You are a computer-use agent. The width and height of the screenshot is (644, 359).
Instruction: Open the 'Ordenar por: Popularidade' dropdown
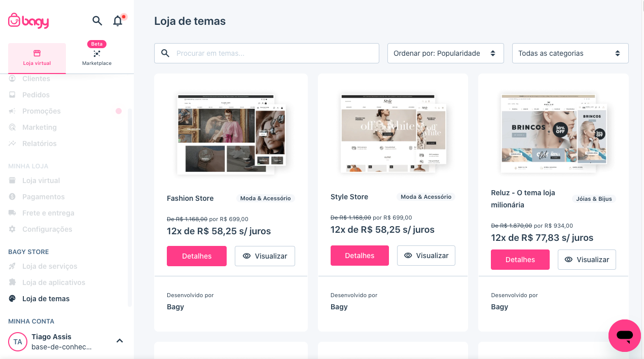pyautogui.click(x=445, y=53)
